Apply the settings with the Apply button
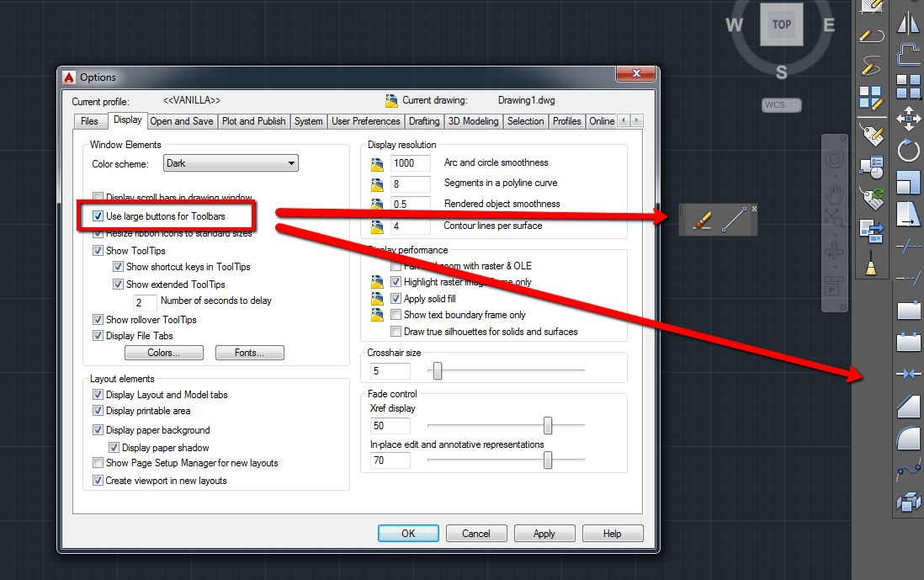 (544, 533)
